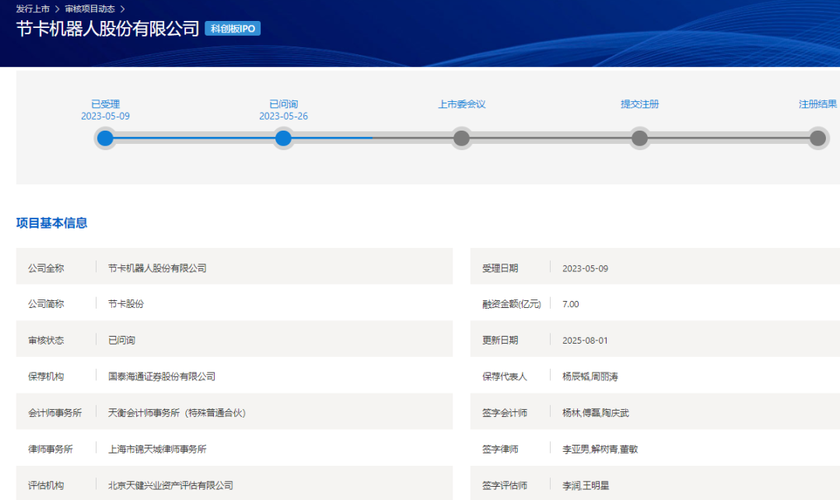Select the 上市委会议 timeline step dot
840x500 pixels.
pos(461,138)
